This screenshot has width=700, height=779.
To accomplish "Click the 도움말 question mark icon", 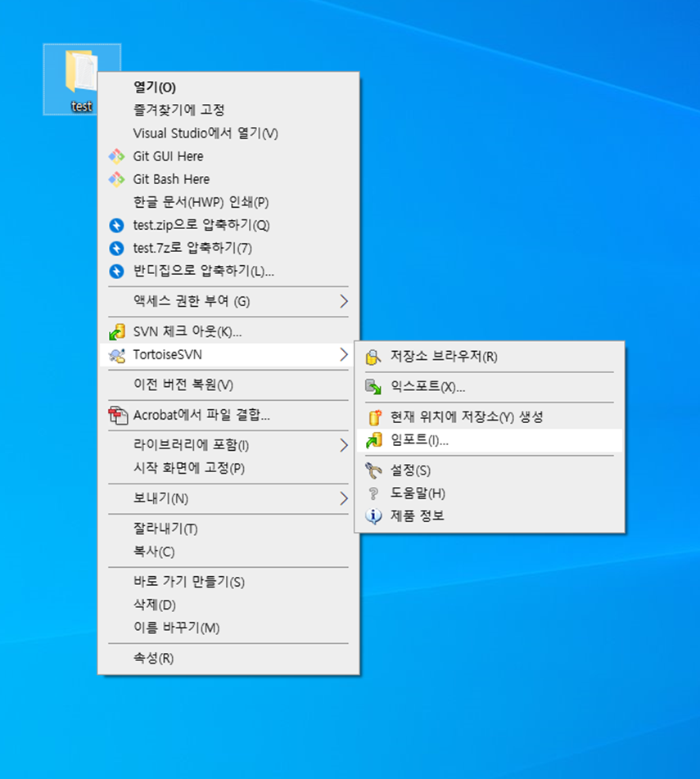I will pos(373,494).
